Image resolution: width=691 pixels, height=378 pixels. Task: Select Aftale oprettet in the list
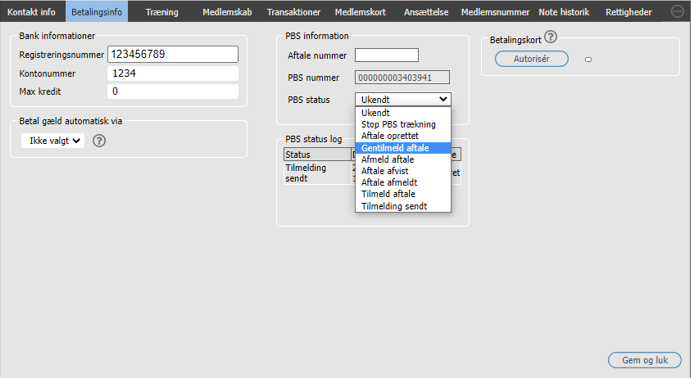[x=403, y=136]
